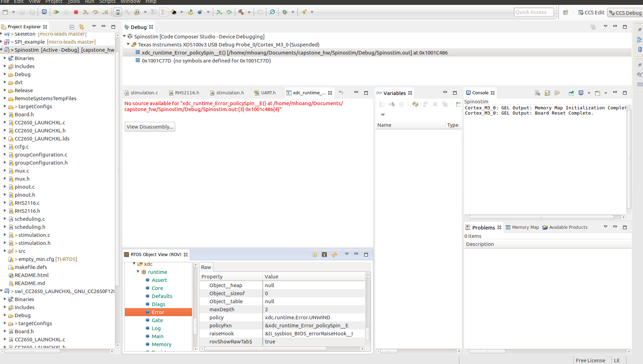Click the red Terminate button in toolbar
643x364 pixels.
coord(76,12)
